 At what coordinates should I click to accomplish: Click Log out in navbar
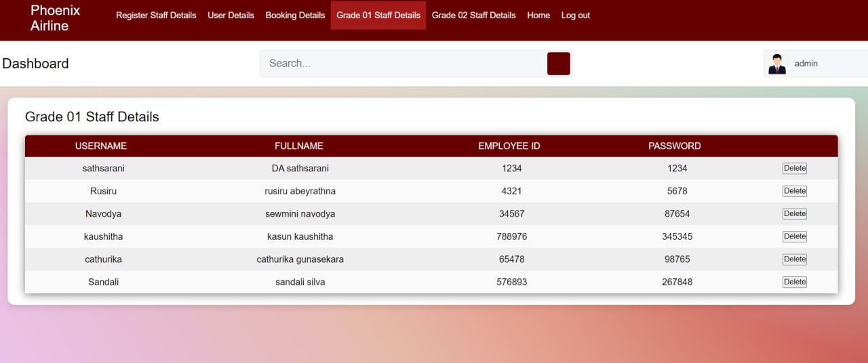pos(576,15)
